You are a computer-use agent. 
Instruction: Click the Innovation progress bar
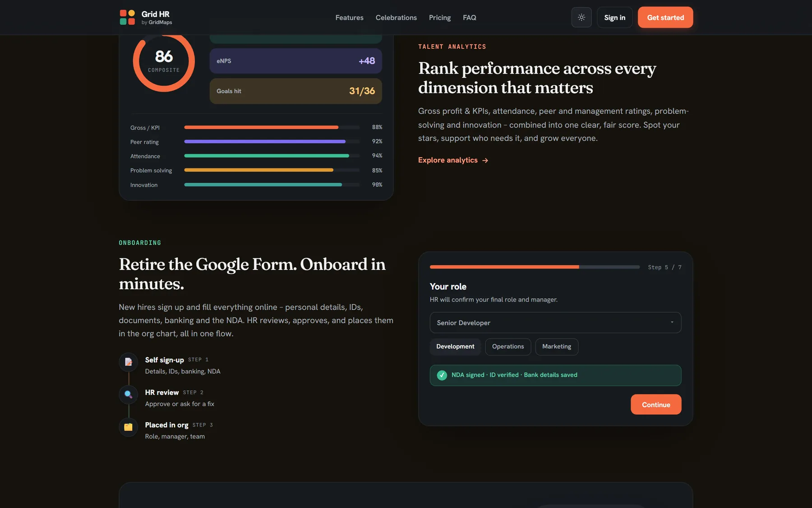point(272,185)
